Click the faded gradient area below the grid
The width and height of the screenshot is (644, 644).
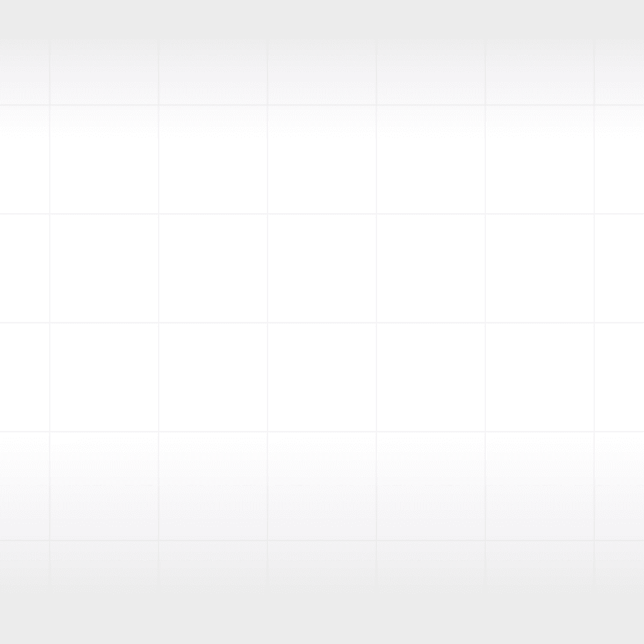click(x=322, y=621)
